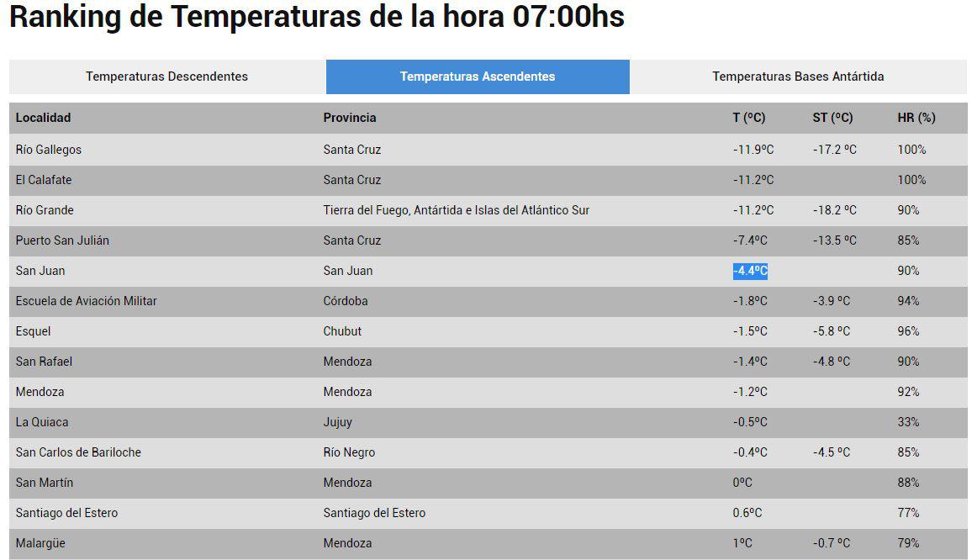Viewport: 977px width, 560px height.
Task: Click the La Quiaca 33% humidity value
Action: 908,422
